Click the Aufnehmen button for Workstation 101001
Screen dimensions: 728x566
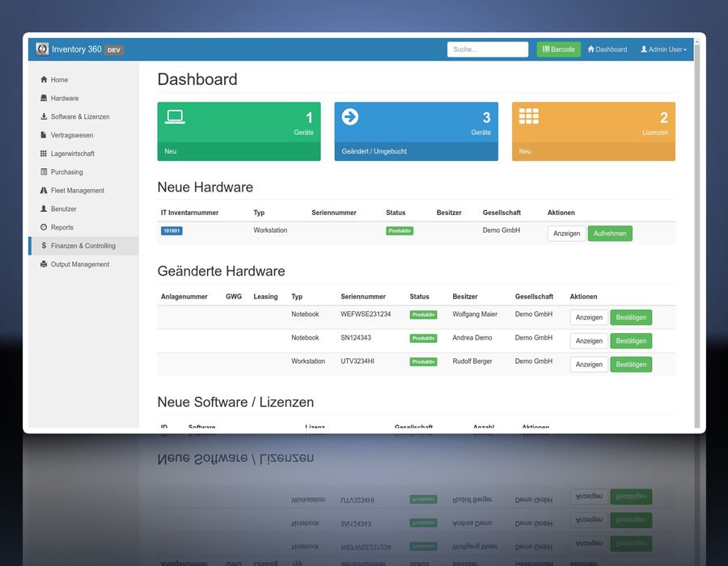[610, 234]
